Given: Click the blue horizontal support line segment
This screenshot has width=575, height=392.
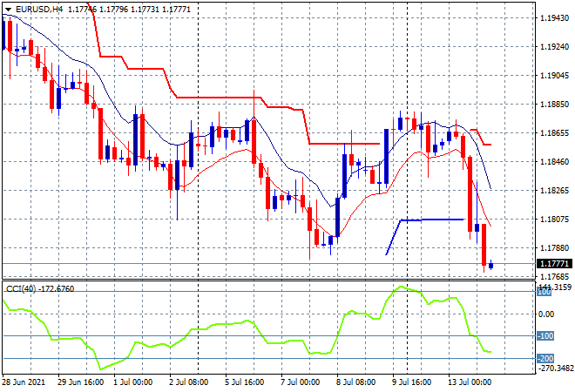Looking at the screenshot, I should (x=433, y=220).
